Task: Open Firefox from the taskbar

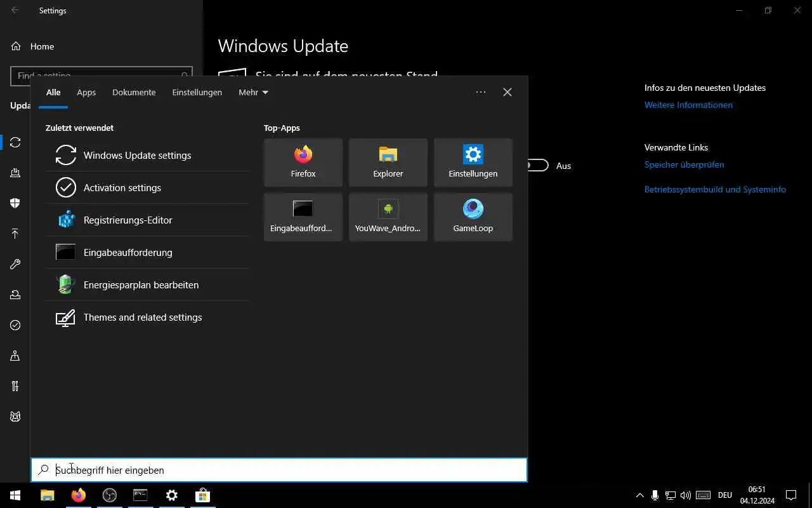Action: click(x=79, y=495)
